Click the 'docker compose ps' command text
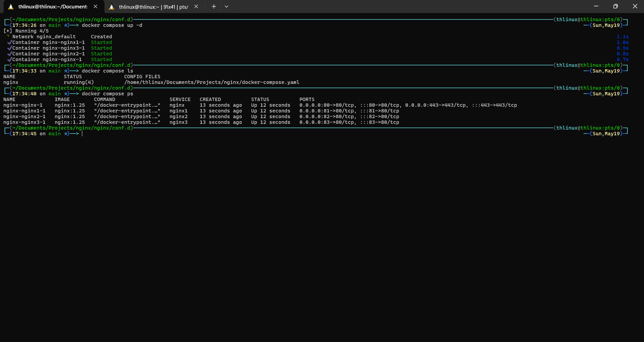 (107, 94)
